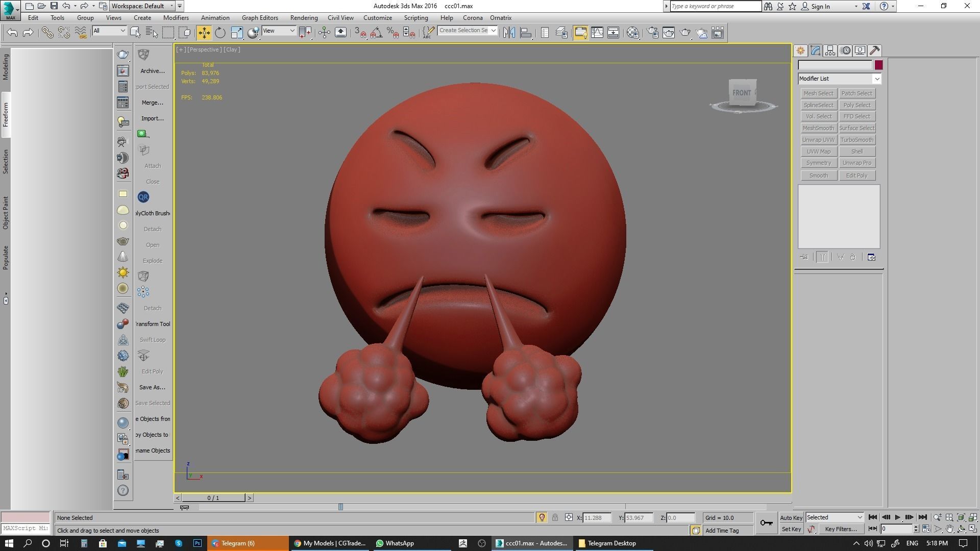980x551 pixels.
Task: Switch to the Freeform ribbon tab
Action: coord(6,115)
